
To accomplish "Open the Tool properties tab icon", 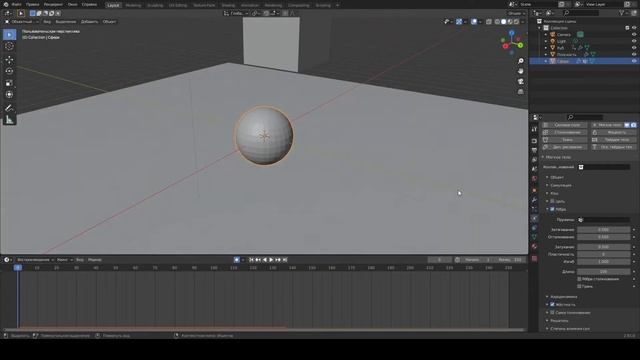I will 534,129.
